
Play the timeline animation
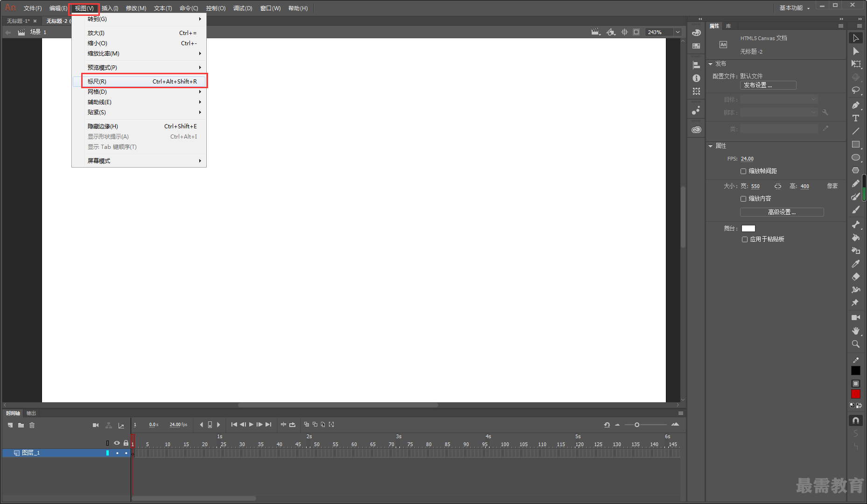tap(251, 425)
